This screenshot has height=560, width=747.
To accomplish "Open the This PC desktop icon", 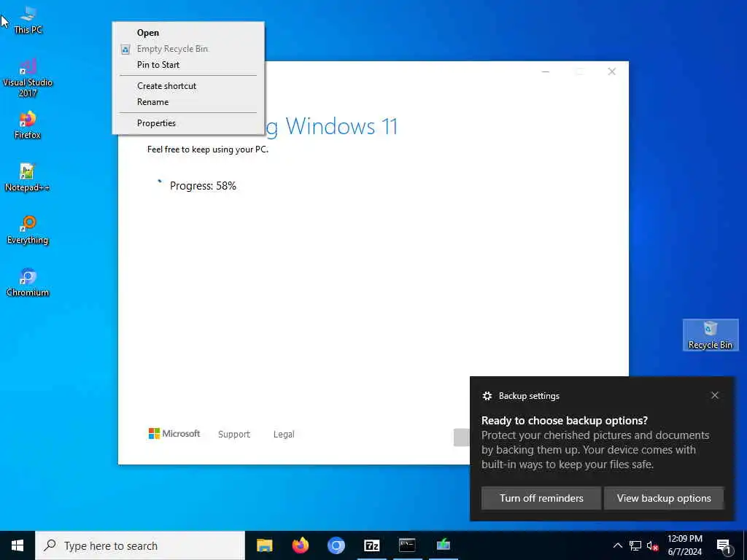I will (x=28, y=21).
